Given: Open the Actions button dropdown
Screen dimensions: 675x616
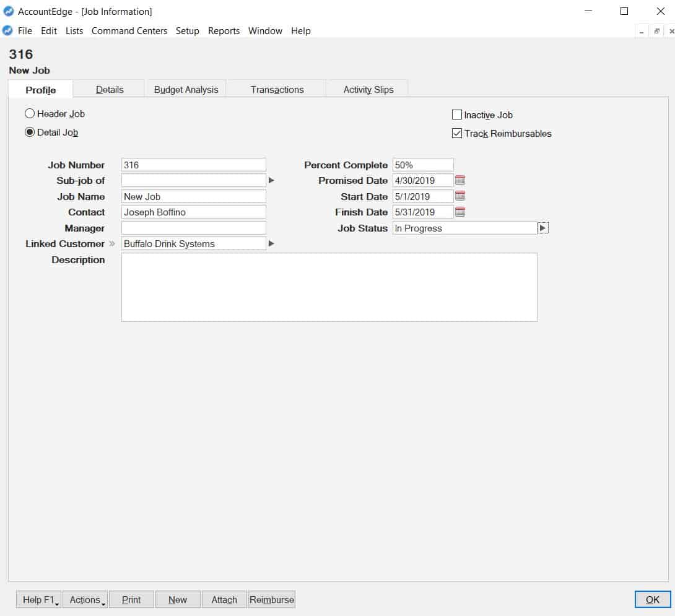Looking at the screenshot, I should click(103, 604).
